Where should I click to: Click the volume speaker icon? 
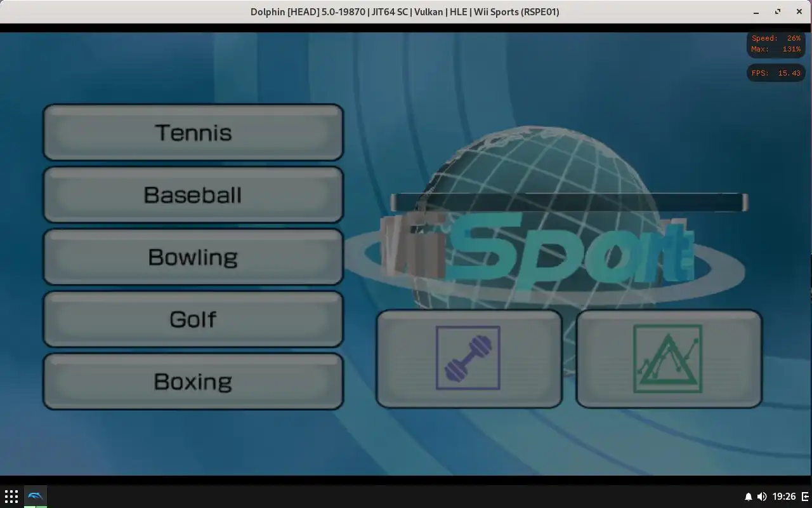(x=762, y=497)
